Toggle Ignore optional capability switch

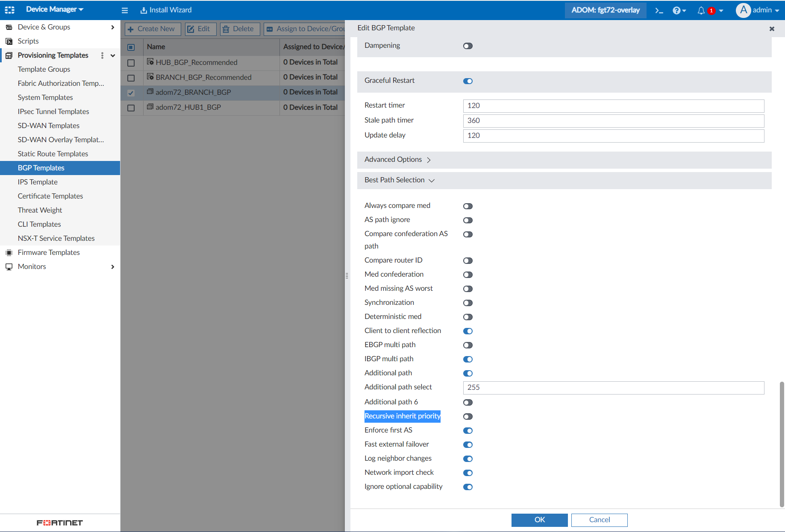[x=468, y=487]
